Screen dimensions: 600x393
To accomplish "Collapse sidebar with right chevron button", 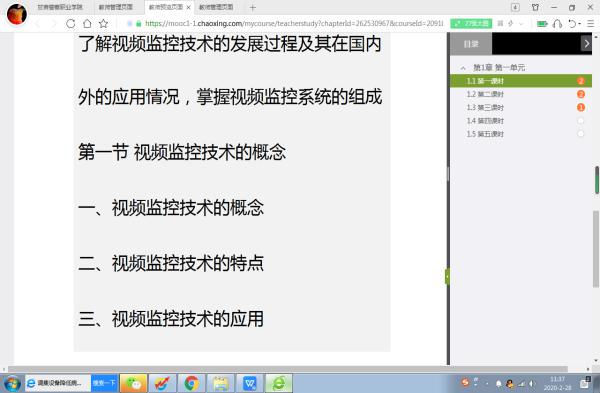I will pyautogui.click(x=586, y=44).
